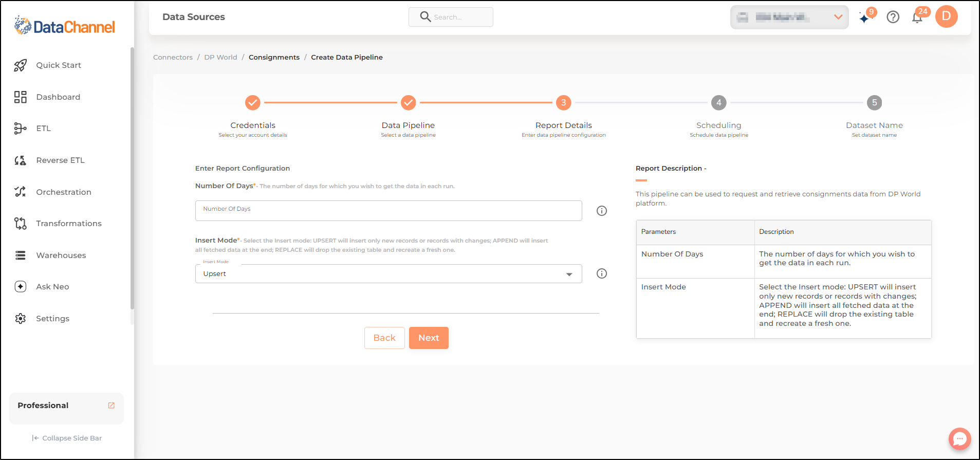The width and height of the screenshot is (980, 460).
Task: Open Dashboard menu item
Action: coord(58,97)
